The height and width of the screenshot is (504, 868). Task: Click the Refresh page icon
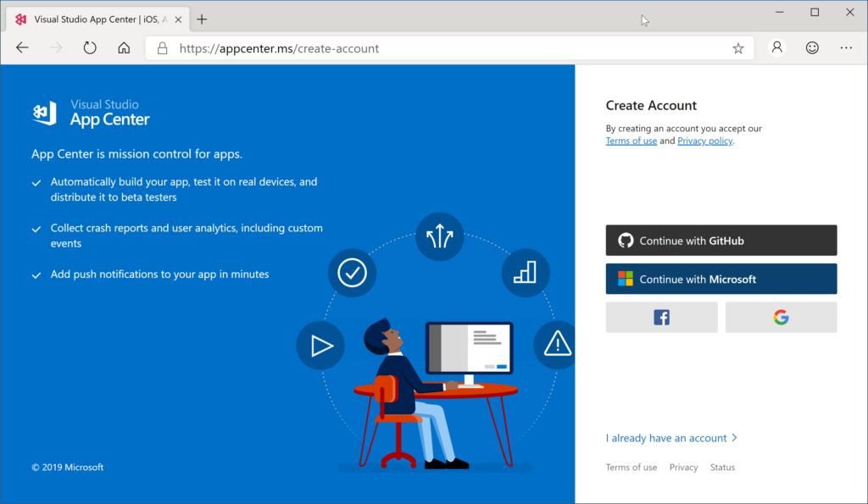coord(90,48)
